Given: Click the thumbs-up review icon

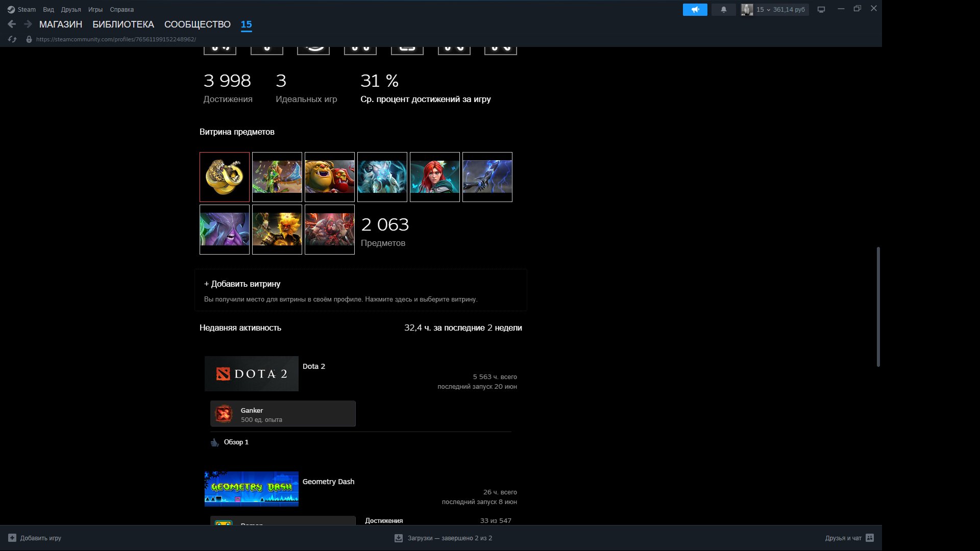Looking at the screenshot, I should coord(215,442).
